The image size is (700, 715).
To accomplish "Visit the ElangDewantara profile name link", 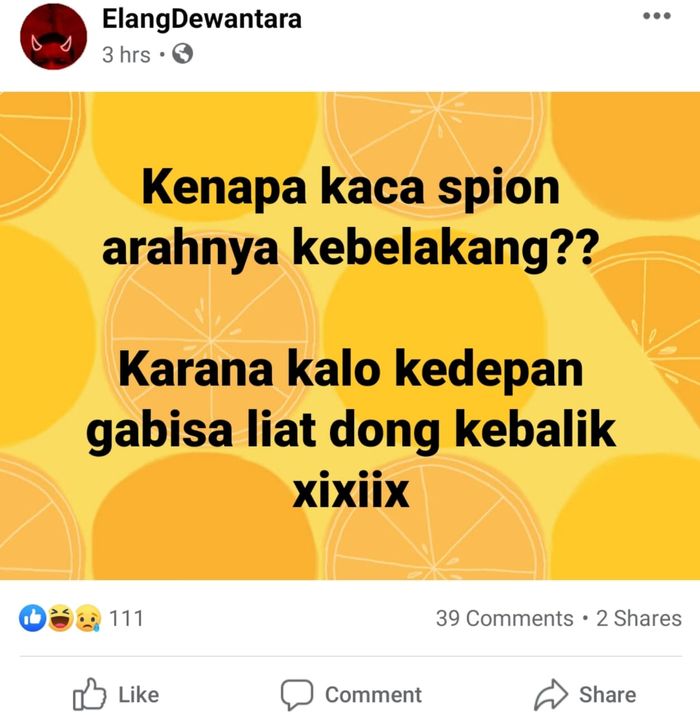I will coord(202,19).
